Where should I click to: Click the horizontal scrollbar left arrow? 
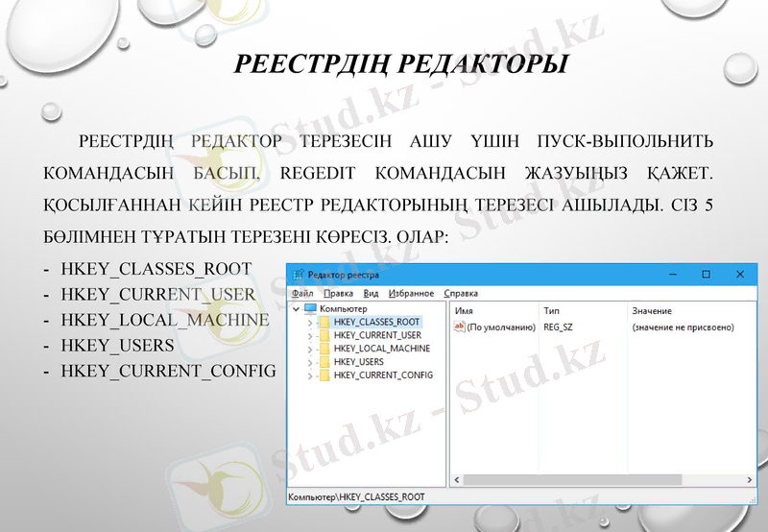click(x=457, y=480)
